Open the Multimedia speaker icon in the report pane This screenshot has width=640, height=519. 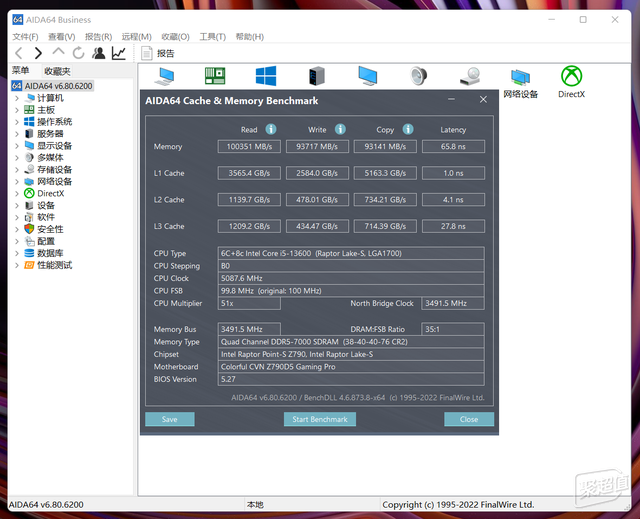(418, 76)
